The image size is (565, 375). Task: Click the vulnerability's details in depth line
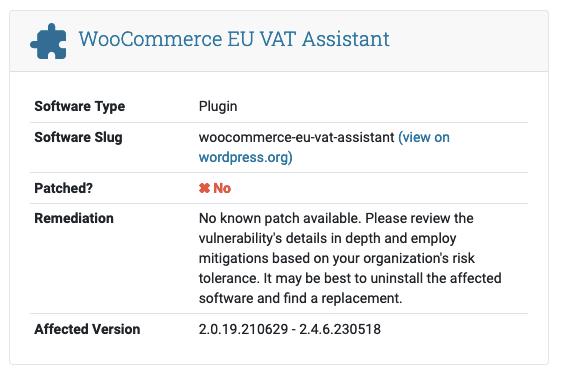coord(328,238)
